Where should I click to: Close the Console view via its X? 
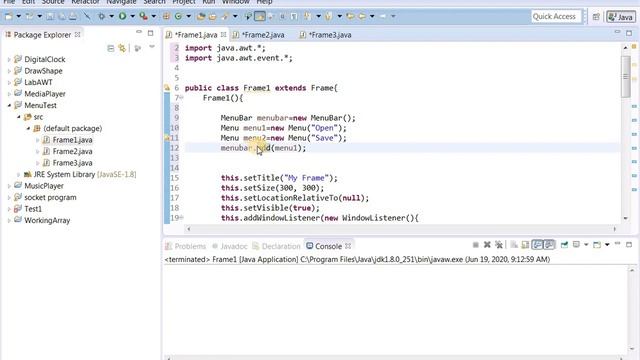pyautogui.click(x=348, y=246)
